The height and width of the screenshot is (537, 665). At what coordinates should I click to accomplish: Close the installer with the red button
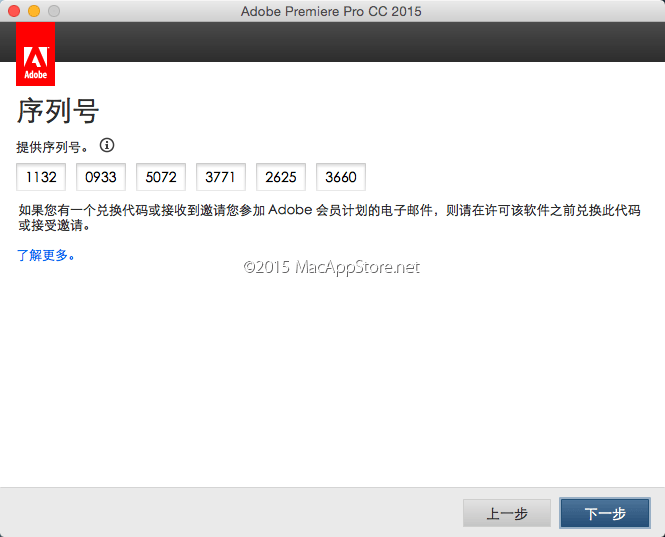click(x=14, y=11)
